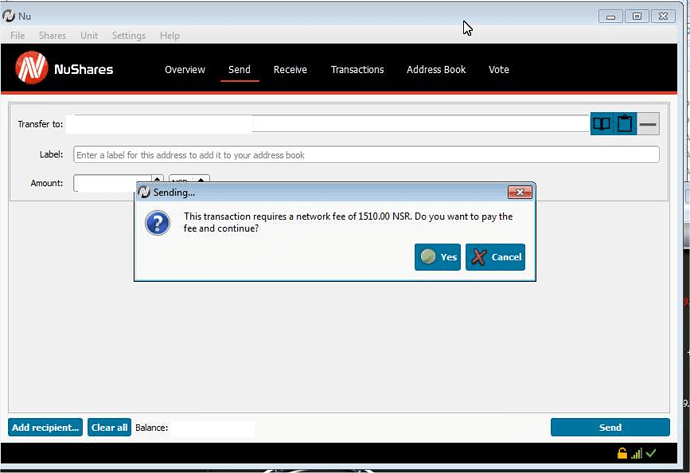
Task: Open the Settings menu
Action: click(x=128, y=36)
